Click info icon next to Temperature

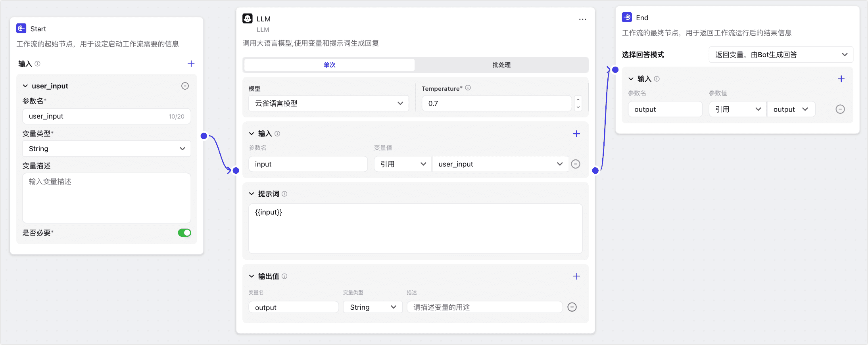(468, 88)
